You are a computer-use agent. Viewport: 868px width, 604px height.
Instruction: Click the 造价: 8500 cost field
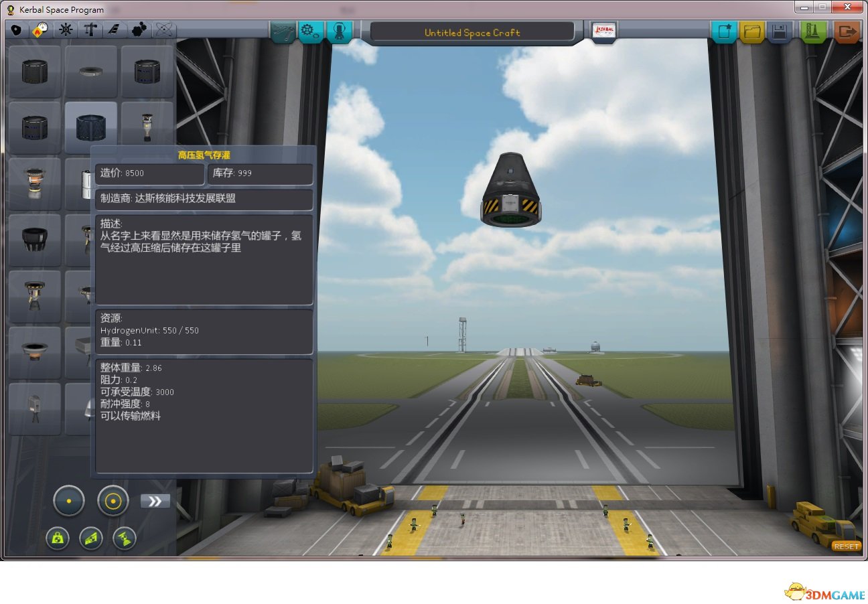pyautogui.click(x=150, y=173)
